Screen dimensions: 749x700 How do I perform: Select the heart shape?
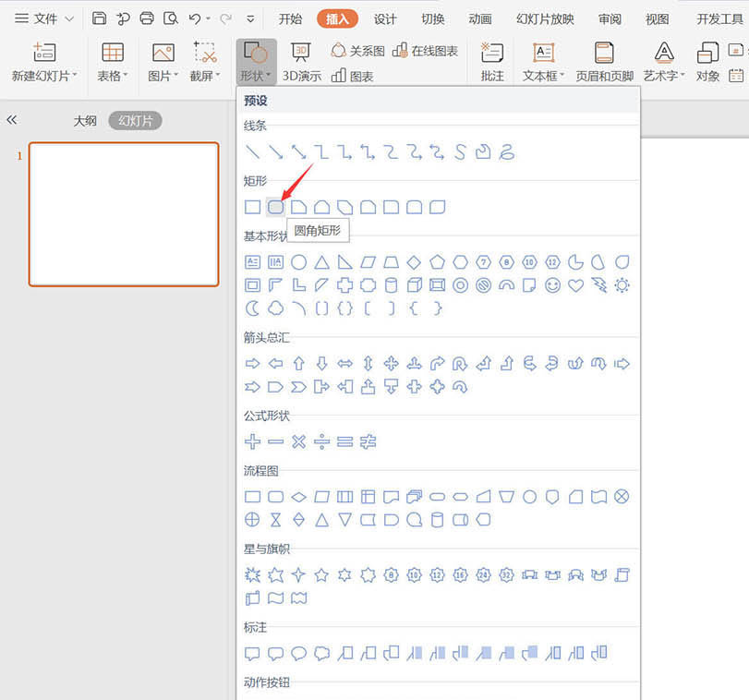coord(575,285)
